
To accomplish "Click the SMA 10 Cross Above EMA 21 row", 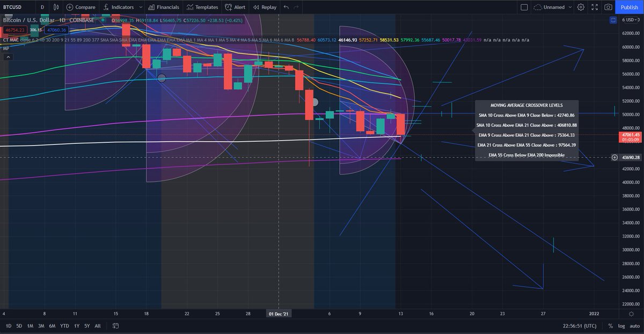I will point(526,125).
